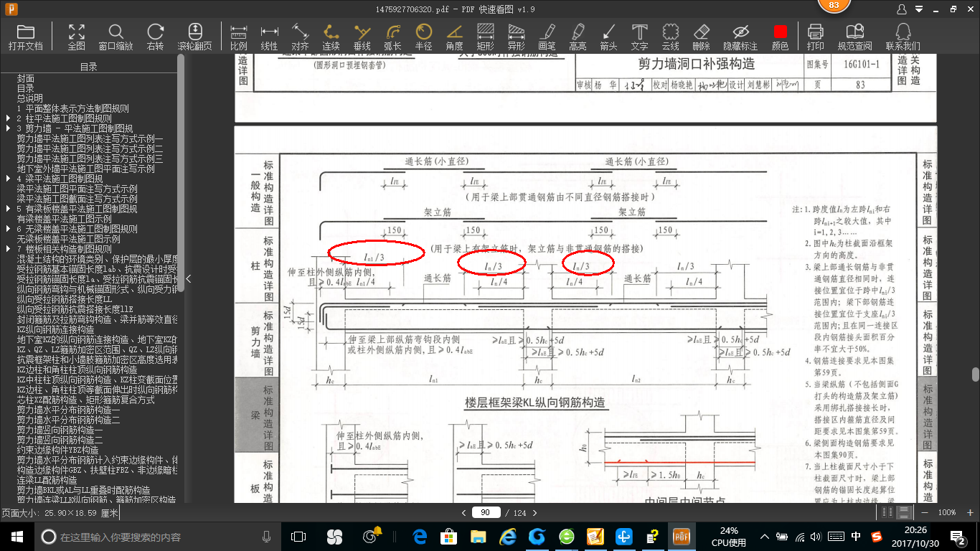
Task: Select the 弧长 arc length tool
Action: [392, 37]
